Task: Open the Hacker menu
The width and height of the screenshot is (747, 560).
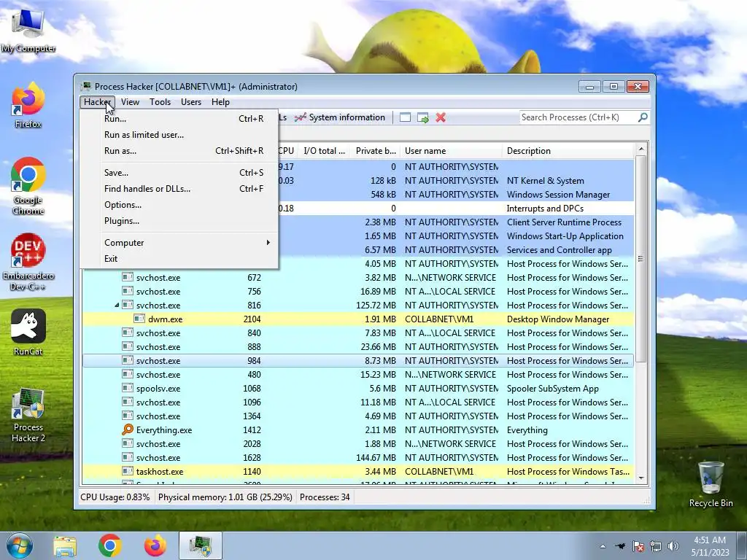Action: pyautogui.click(x=97, y=102)
